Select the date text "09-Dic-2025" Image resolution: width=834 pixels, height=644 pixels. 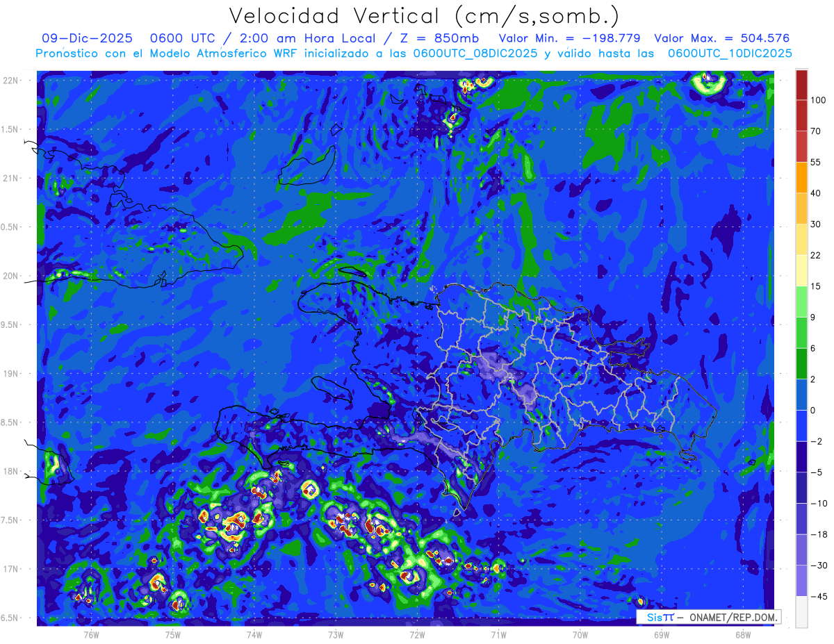coord(85,38)
